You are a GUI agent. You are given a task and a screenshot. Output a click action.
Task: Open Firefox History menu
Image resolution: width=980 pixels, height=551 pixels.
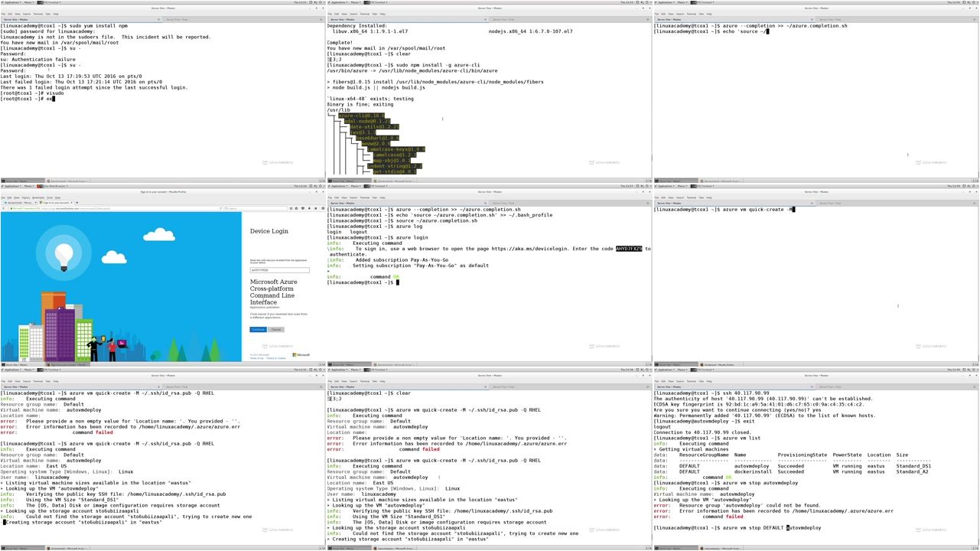26,197
